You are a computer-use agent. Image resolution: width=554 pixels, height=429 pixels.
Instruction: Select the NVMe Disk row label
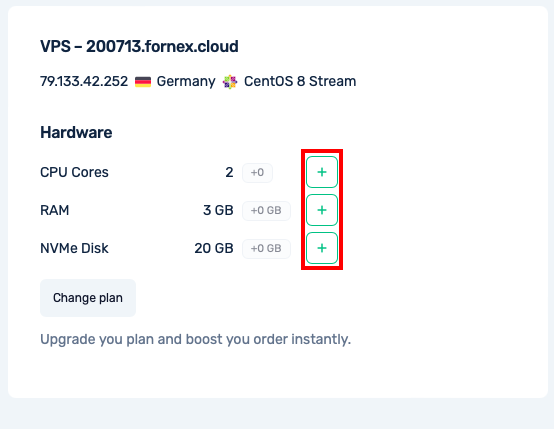[x=74, y=248]
